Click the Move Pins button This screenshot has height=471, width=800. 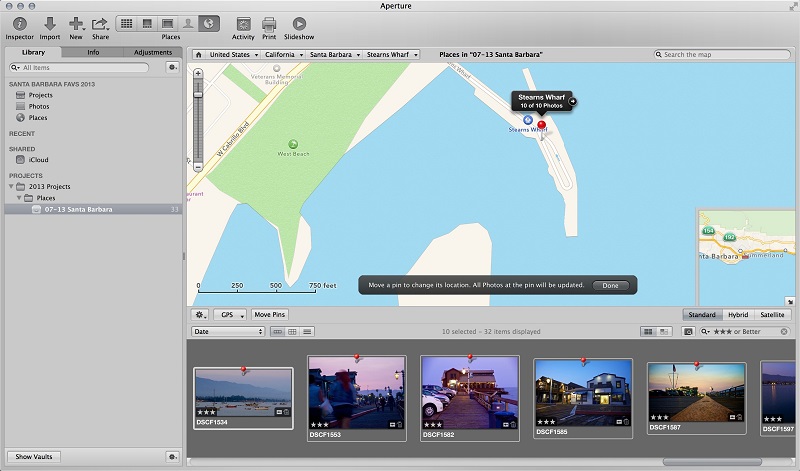coord(270,315)
